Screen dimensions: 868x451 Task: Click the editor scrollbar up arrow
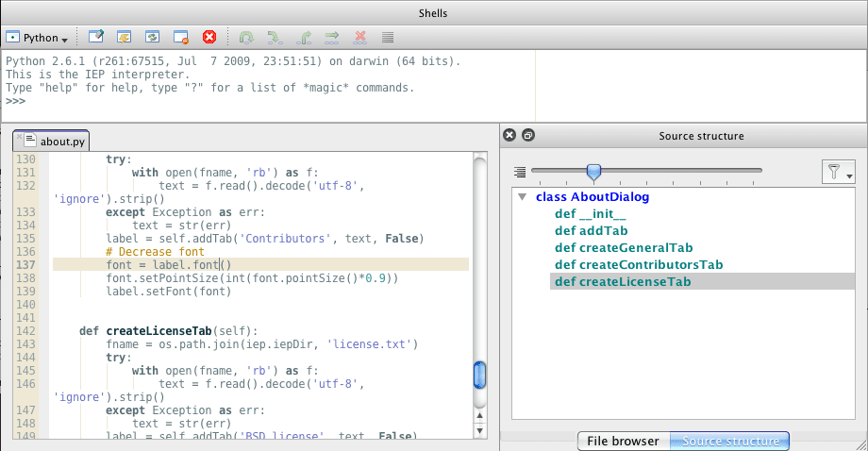pos(479,415)
